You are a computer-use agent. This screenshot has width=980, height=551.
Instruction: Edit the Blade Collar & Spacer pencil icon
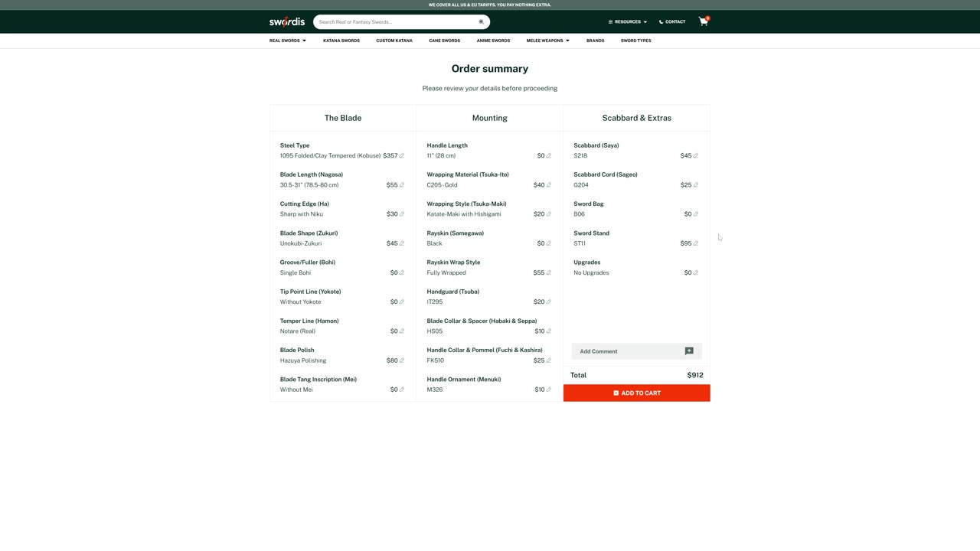click(548, 331)
